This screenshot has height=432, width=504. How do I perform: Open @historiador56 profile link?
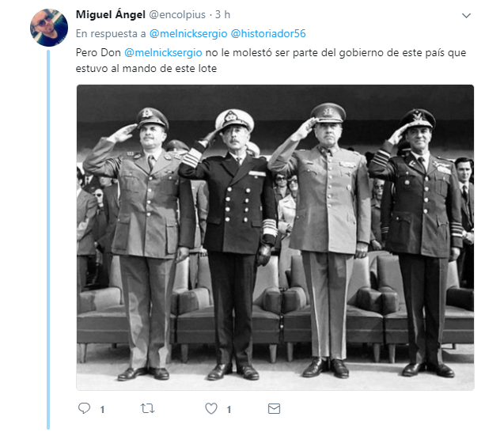tap(268, 33)
